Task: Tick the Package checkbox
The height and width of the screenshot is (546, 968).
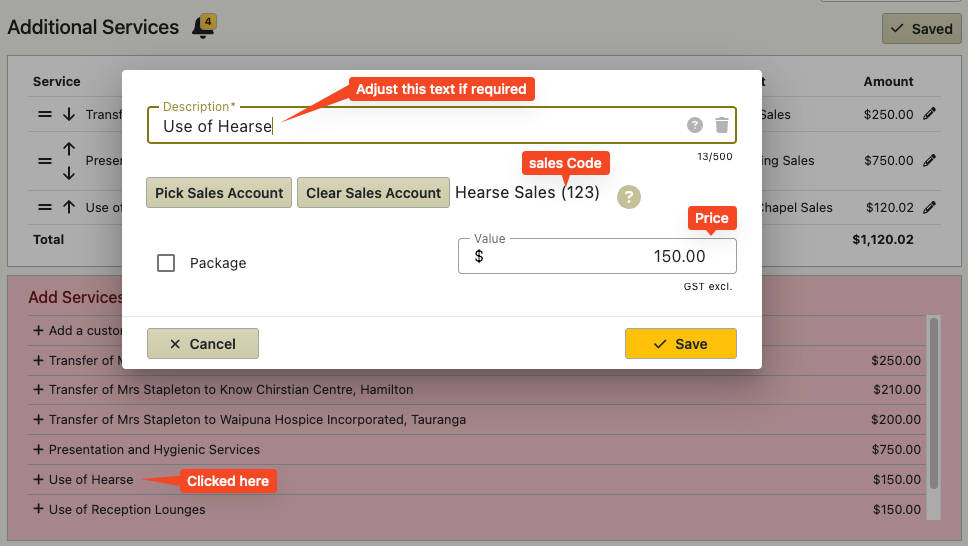Action: [x=166, y=263]
